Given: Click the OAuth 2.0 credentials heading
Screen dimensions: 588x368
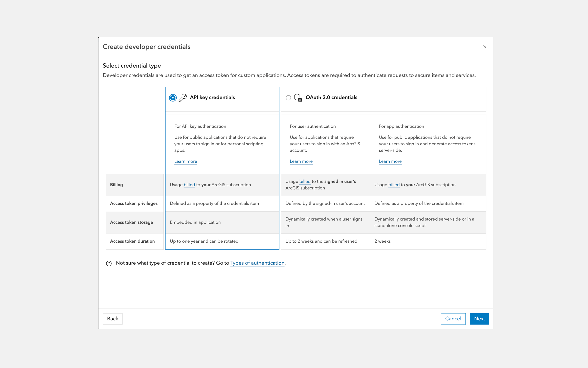Looking at the screenshot, I should (331, 97).
